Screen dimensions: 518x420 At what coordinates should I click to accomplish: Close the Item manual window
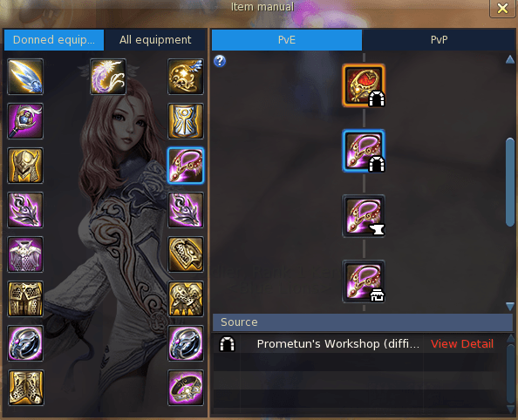pyautogui.click(x=502, y=8)
